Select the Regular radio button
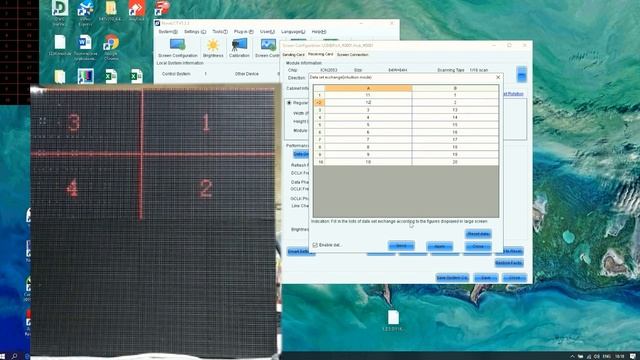640x360 pixels. click(x=289, y=103)
